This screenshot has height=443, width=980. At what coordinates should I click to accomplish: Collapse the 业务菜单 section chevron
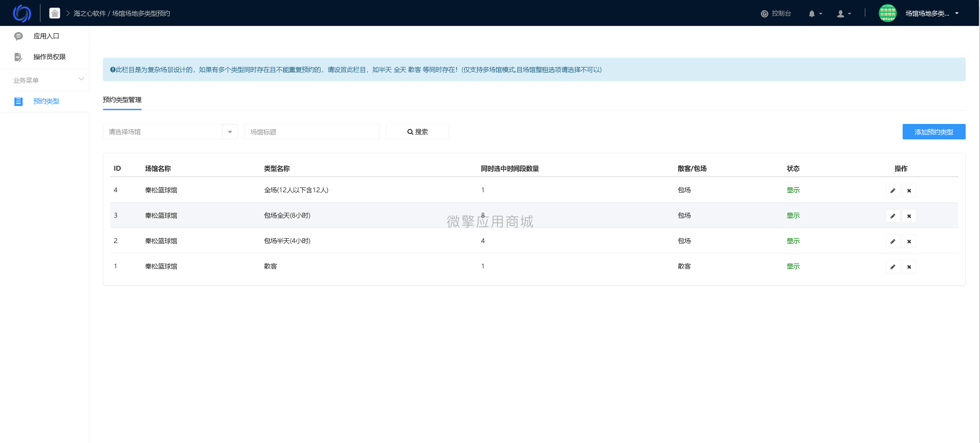[81, 79]
